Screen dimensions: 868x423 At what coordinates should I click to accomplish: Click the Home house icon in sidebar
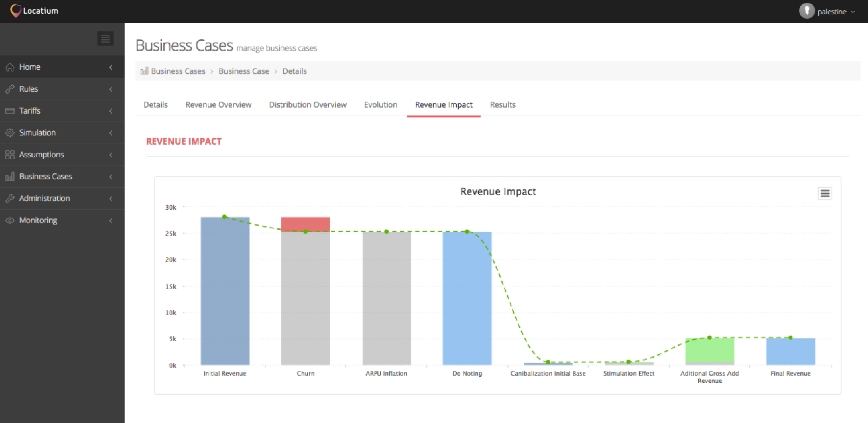click(x=9, y=67)
